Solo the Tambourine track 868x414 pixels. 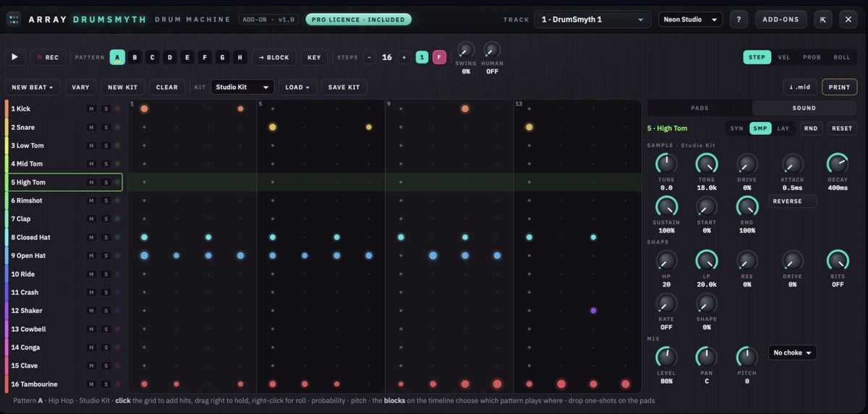pyautogui.click(x=106, y=384)
